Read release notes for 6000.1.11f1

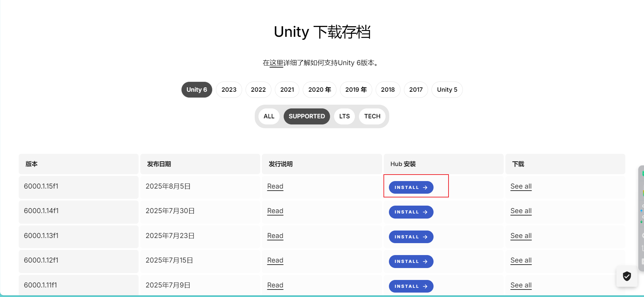tap(275, 285)
